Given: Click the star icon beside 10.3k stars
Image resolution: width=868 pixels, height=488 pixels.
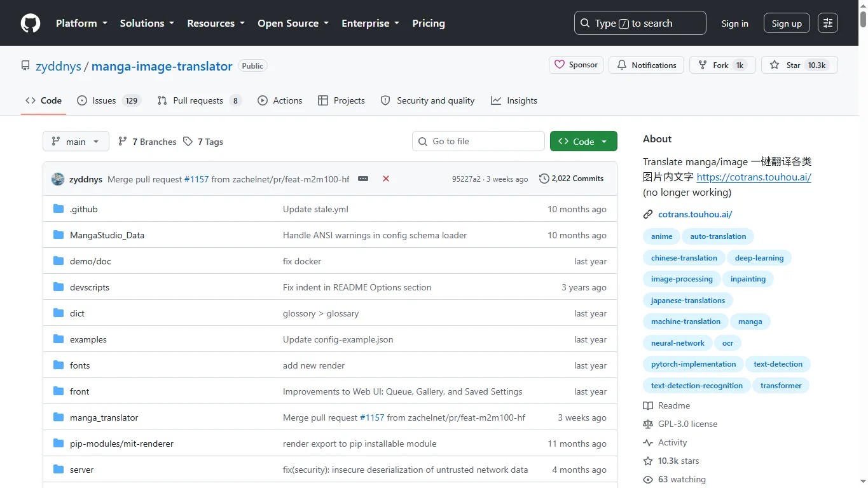Looking at the screenshot, I should 648,461.
